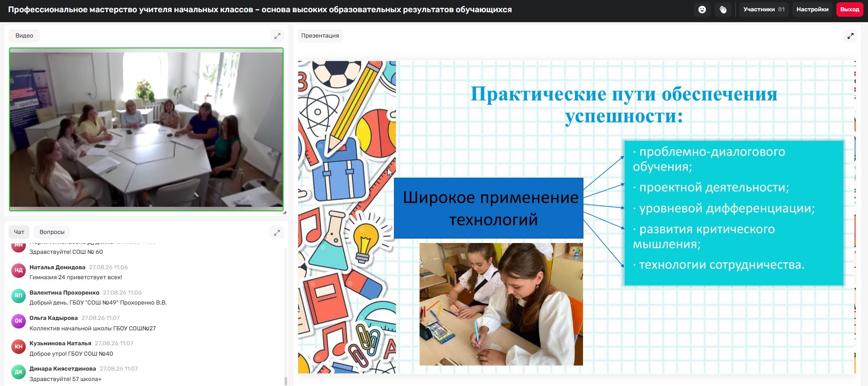The width and height of the screenshot is (868, 386).
Task: Click the chat panel scrollbar thumb
Action: (286, 381)
